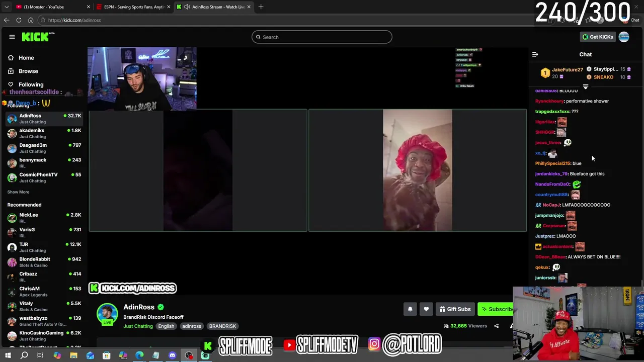The width and height of the screenshot is (644, 362).
Task: Click the BRANDRISK tag
Action: pos(222,326)
